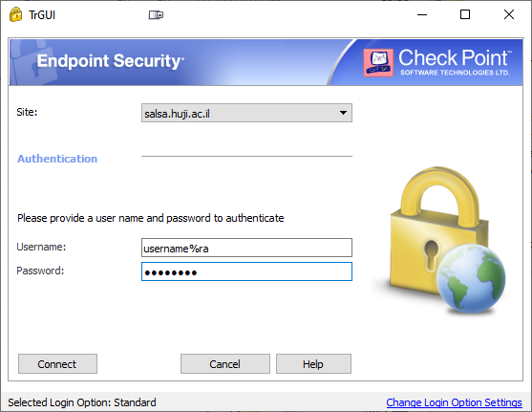Open Help for this dialog
The height and width of the screenshot is (412, 532).
(313, 364)
